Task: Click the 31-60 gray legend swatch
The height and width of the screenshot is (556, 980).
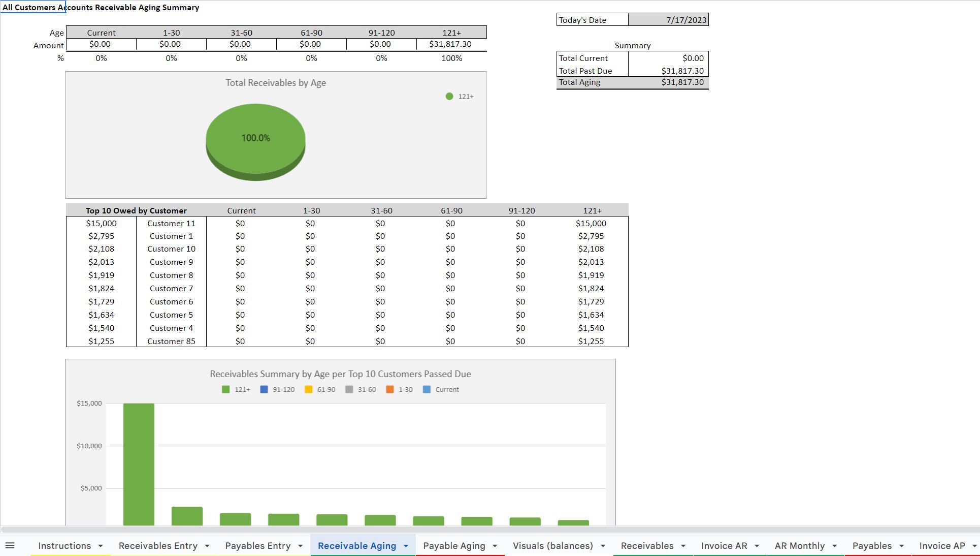Action: 349,389
